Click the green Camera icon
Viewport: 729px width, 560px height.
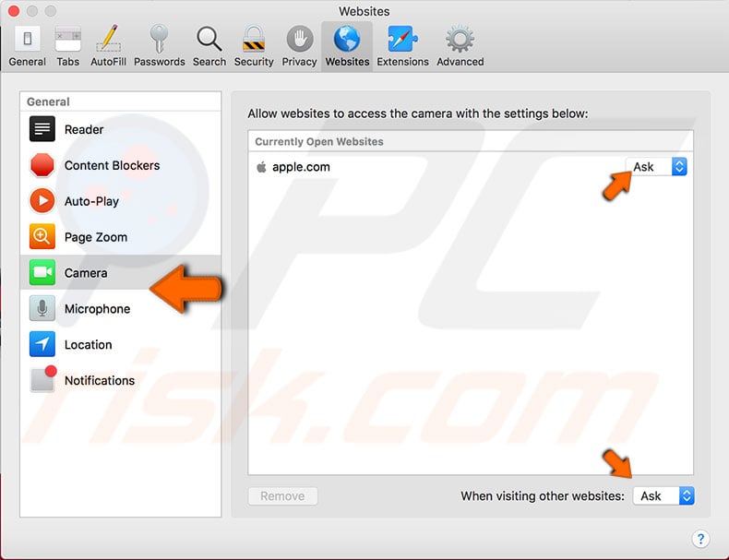[x=42, y=272]
